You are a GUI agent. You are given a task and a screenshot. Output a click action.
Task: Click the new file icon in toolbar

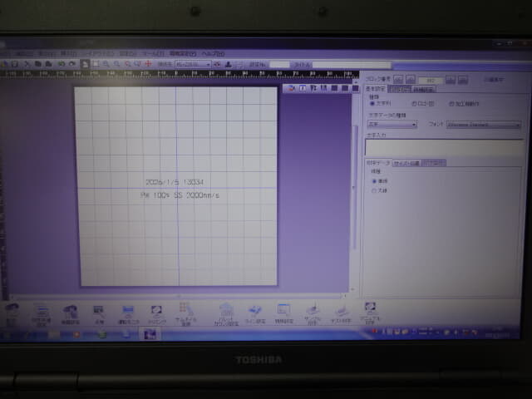click(5, 64)
